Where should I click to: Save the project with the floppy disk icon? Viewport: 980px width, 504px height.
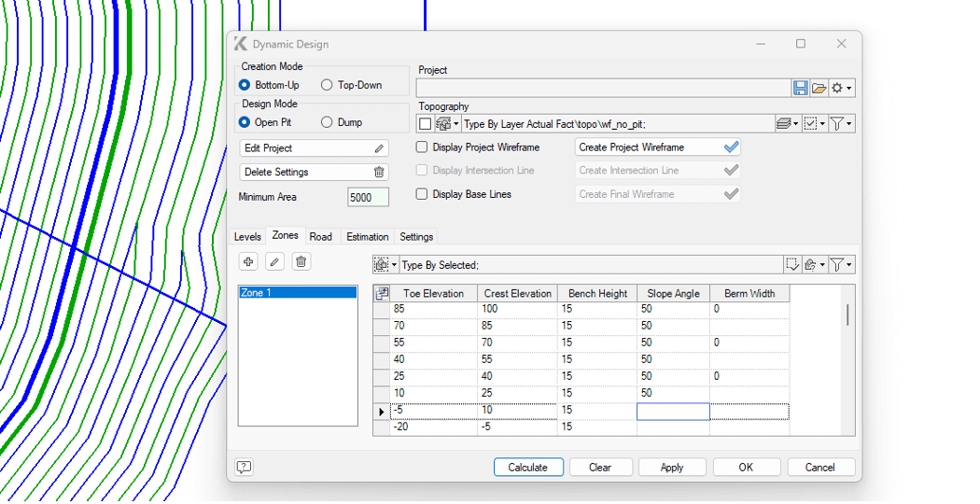[800, 88]
